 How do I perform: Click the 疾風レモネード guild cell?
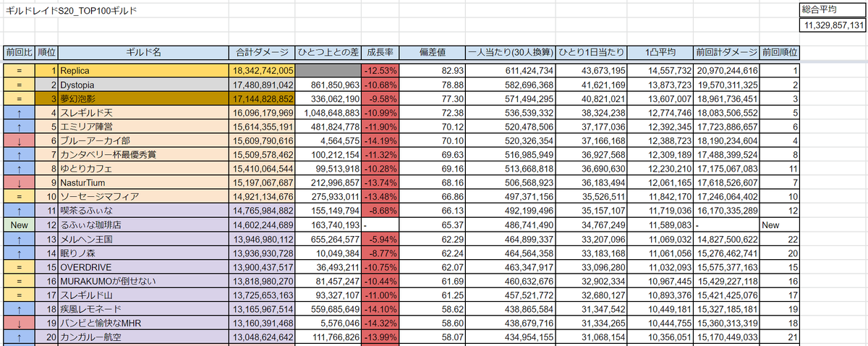[144, 308]
